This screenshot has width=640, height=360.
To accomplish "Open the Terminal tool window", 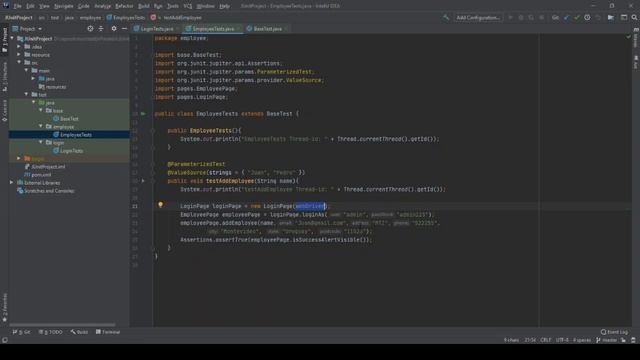I will pos(108,332).
